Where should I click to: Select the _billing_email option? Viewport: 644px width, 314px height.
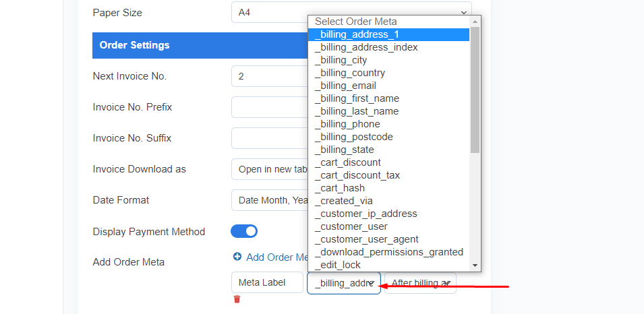click(x=388, y=86)
